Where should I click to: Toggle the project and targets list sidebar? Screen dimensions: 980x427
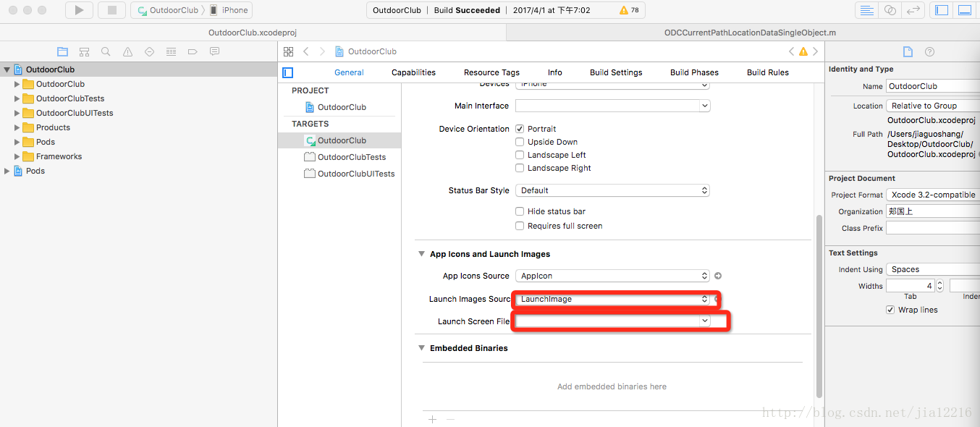coord(288,72)
